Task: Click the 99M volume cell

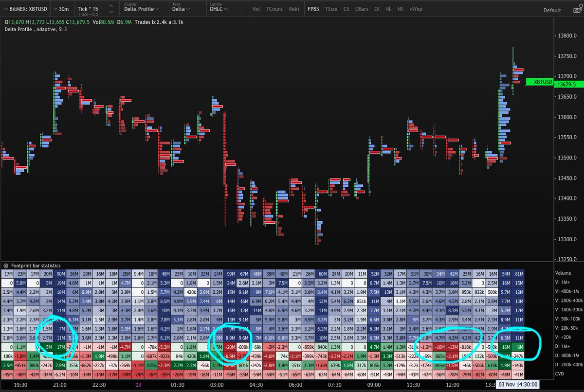Action: tap(230, 274)
